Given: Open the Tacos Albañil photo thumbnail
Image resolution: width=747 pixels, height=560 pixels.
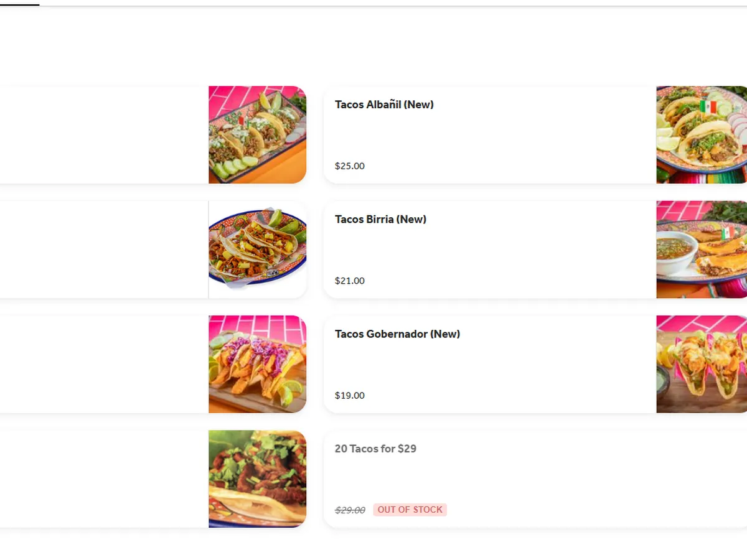Looking at the screenshot, I should (702, 134).
